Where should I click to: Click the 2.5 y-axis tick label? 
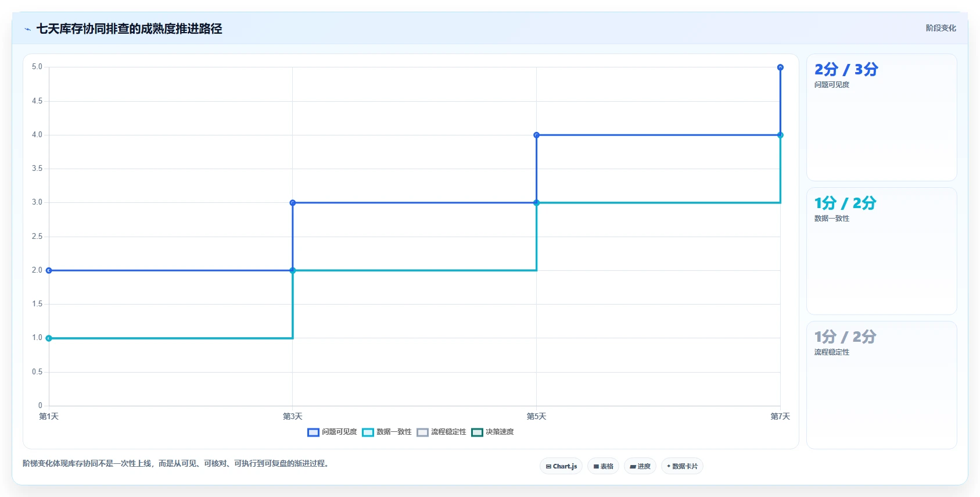(x=37, y=237)
